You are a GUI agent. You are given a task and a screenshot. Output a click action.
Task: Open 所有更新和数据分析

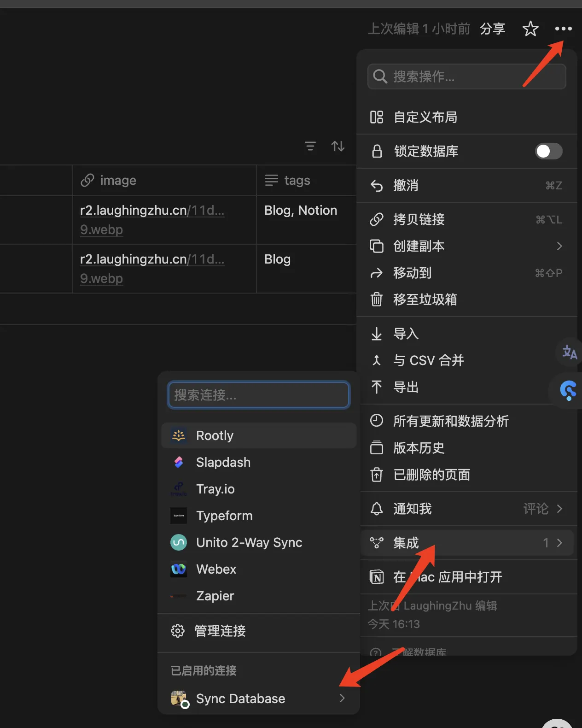466,421
